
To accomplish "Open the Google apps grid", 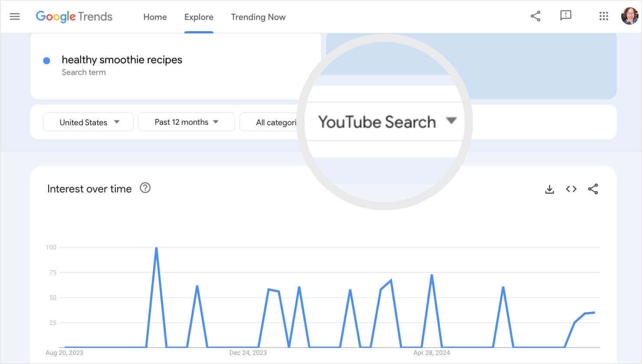I will tap(603, 16).
